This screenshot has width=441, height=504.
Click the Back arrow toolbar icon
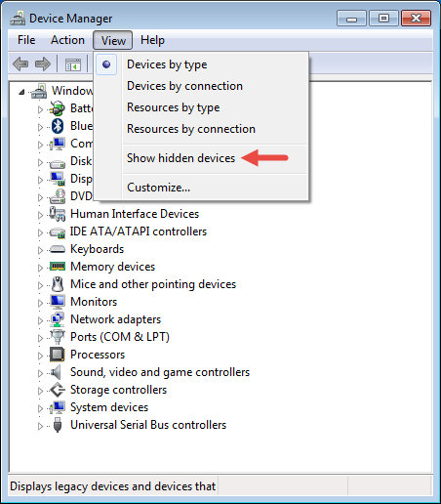tap(20, 63)
